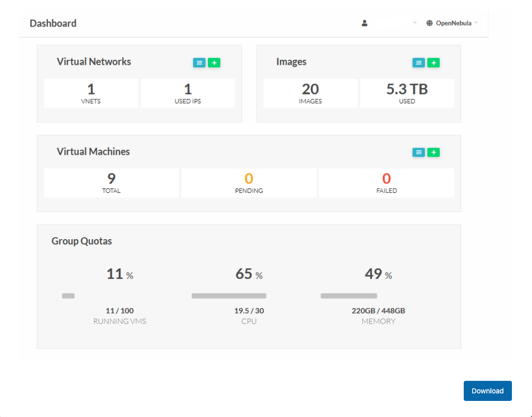
Task: Open the Virtual Machines list icon
Action: (x=419, y=152)
